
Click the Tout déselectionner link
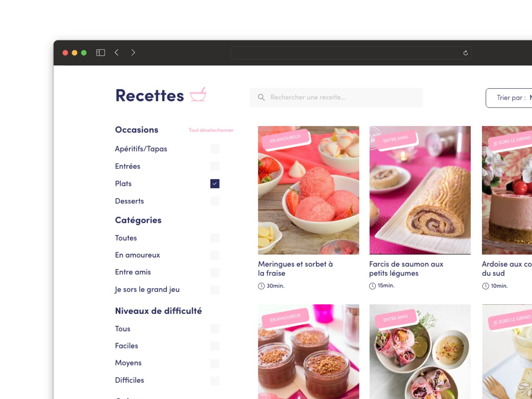[x=211, y=130]
